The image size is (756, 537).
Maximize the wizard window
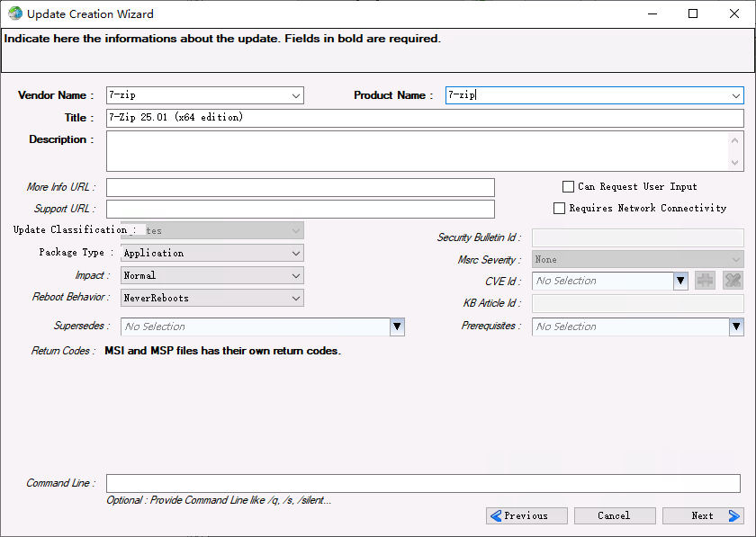693,13
